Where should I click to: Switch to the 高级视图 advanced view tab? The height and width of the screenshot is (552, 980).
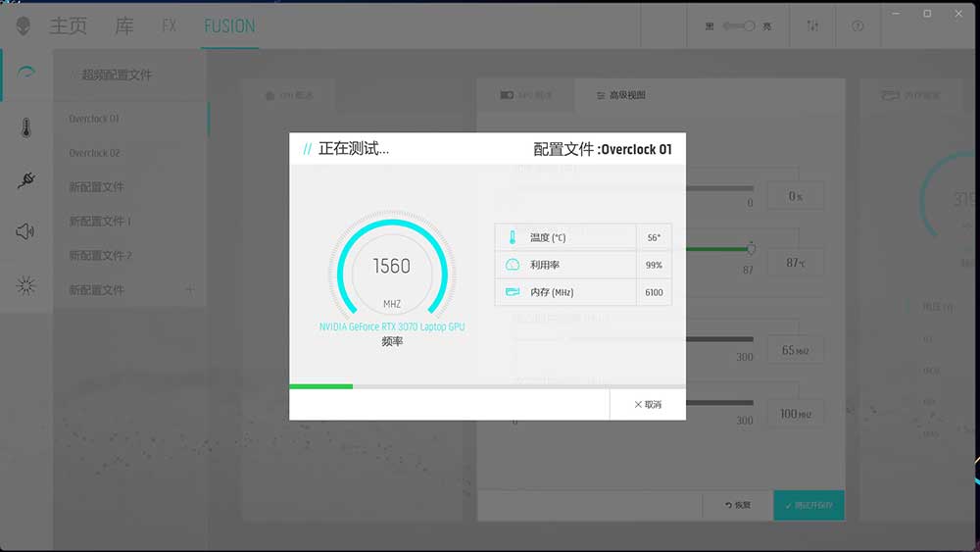[x=621, y=95]
